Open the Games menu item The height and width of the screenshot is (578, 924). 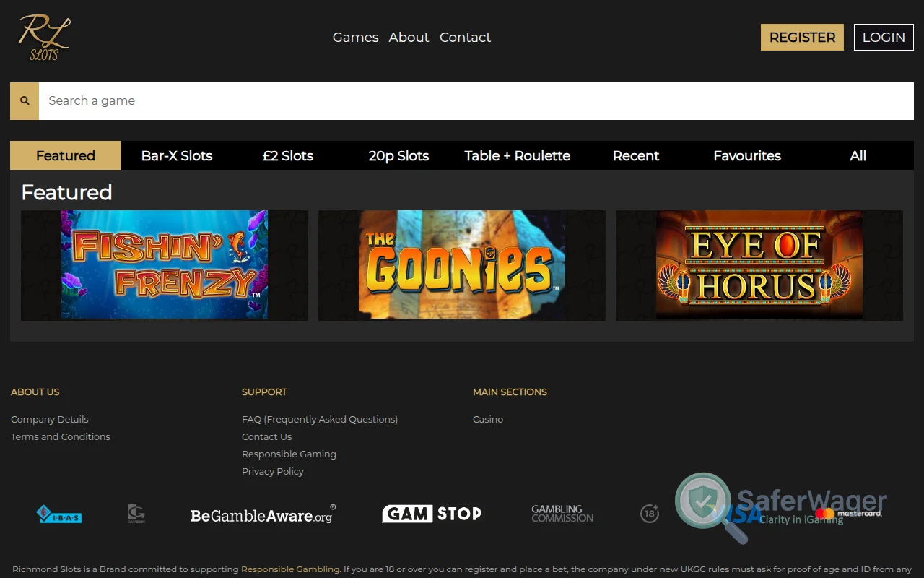pyautogui.click(x=355, y=37)
